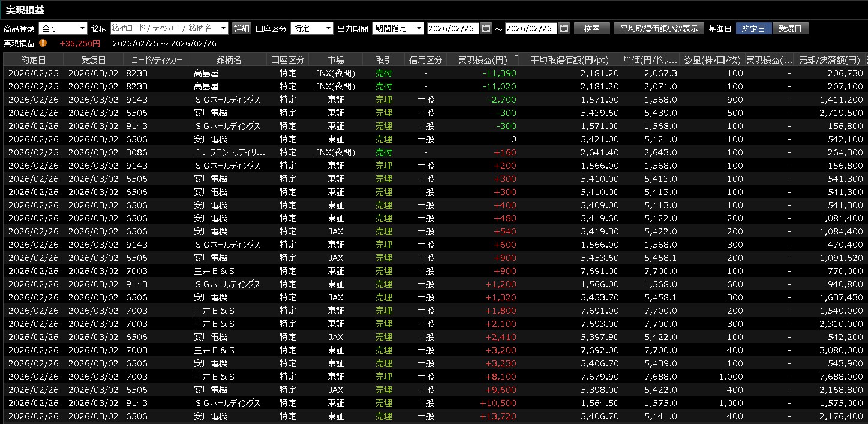Viewport: 868px width, 424px height.
Task: Open the start date calendar picker
Action: tap(486, 28)
